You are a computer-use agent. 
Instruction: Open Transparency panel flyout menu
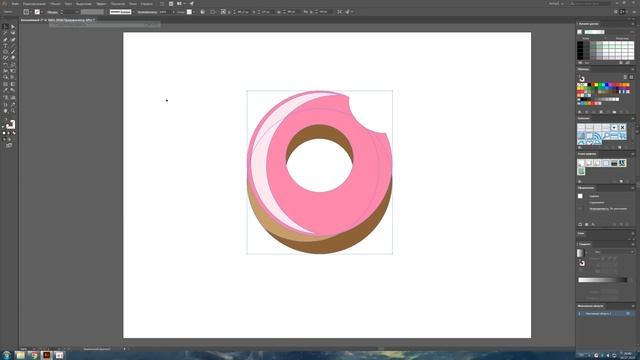pyautogui.click(x=633, y=188)
